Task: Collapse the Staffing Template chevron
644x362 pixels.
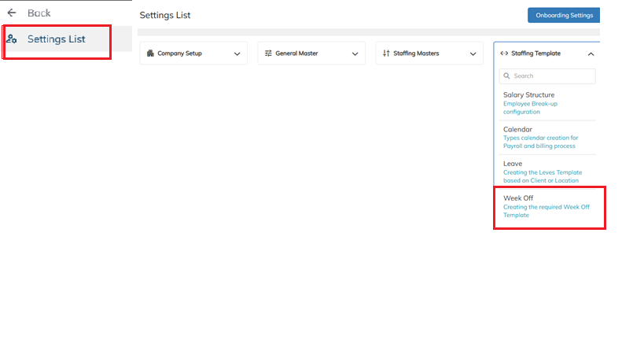Action: coord(591,54)
